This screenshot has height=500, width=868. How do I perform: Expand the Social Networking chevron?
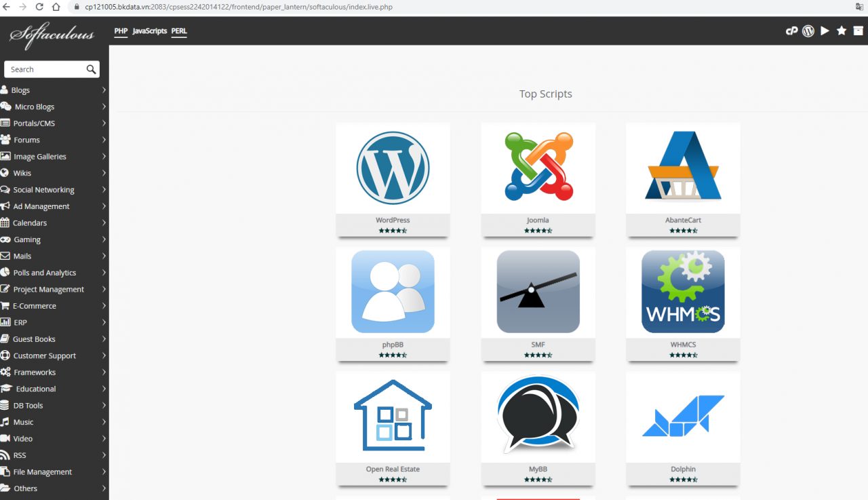point(104,190)
